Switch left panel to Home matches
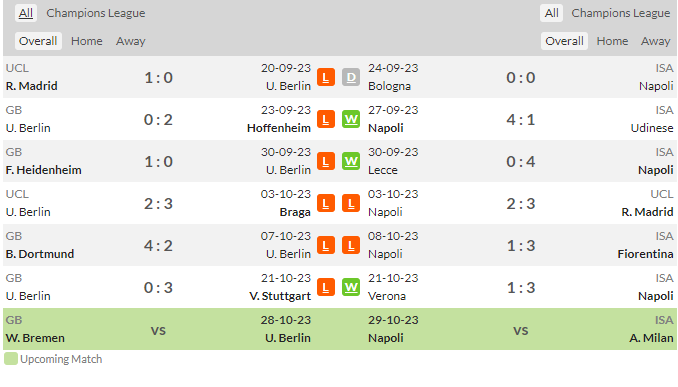This screenshot has height=387, width=678. coord(86,41)
